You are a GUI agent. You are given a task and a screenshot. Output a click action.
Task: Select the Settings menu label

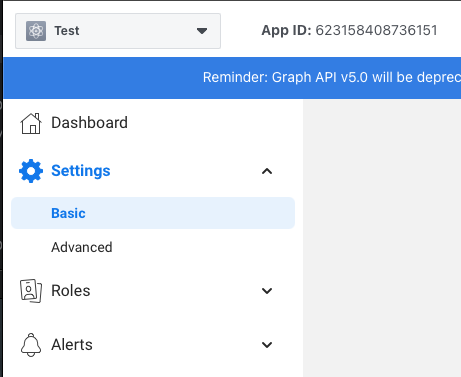click(81, 171)
